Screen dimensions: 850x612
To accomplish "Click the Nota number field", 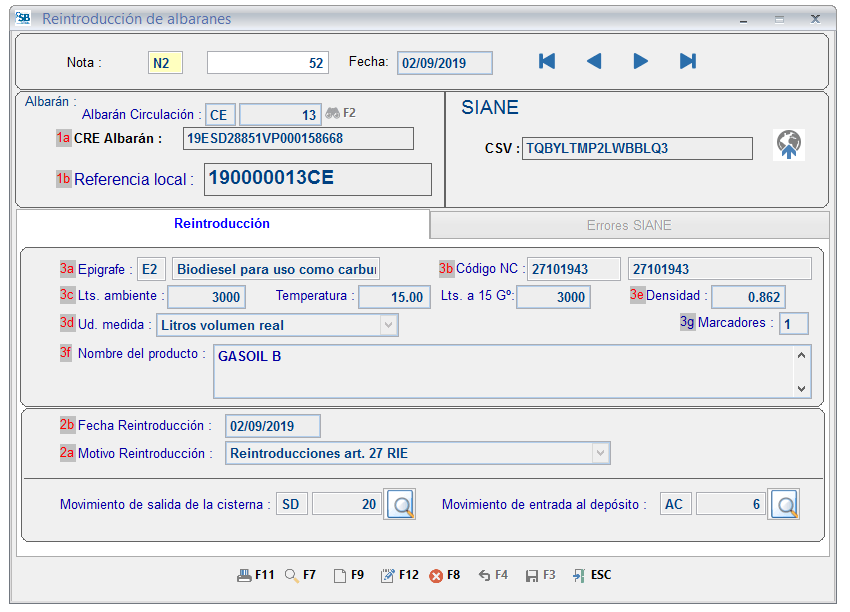I will pyautogui.click(x=267, y=62).
